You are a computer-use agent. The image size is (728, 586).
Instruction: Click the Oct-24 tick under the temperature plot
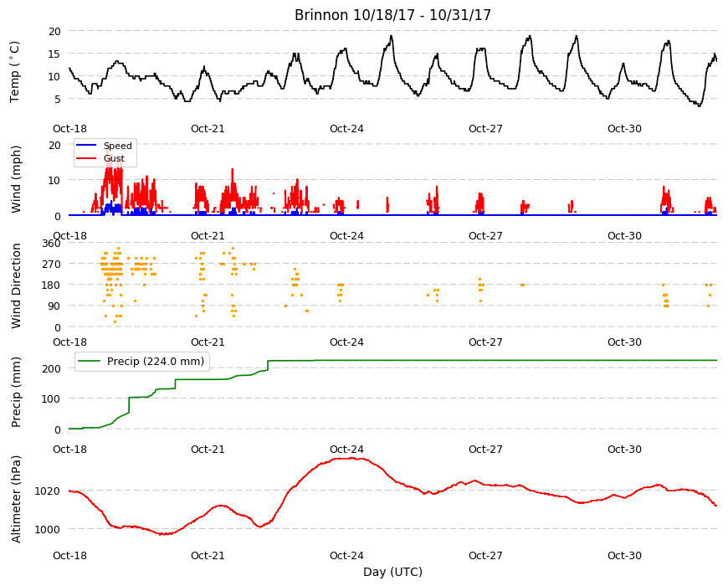pos(346,129)
